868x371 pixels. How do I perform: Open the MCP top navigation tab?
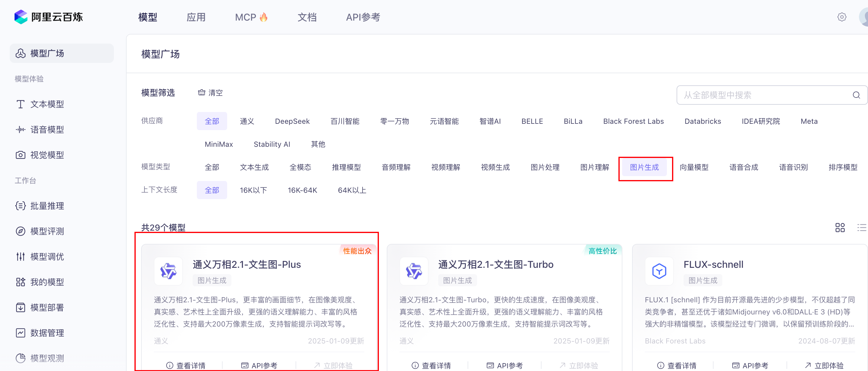251,17
